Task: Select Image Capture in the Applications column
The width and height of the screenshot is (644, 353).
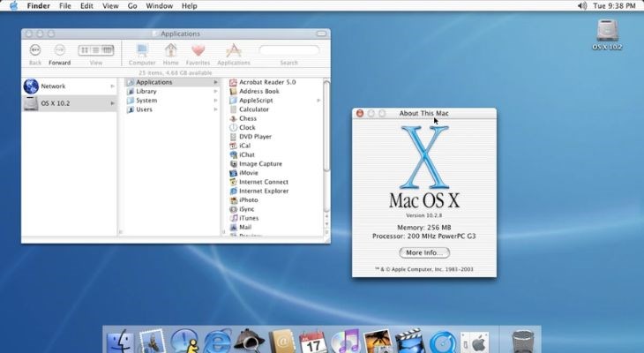Action: coord(260,163)
